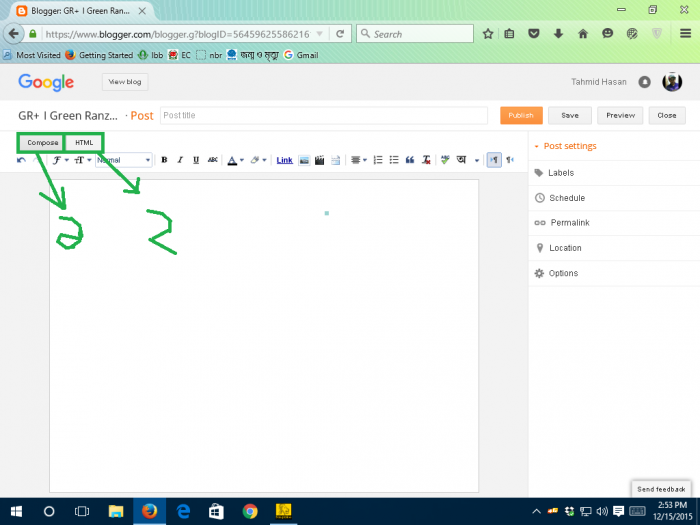Screen dimensions: 700x525
Task: Apply numbered list formatting
Action: click(x=378, y=160)
